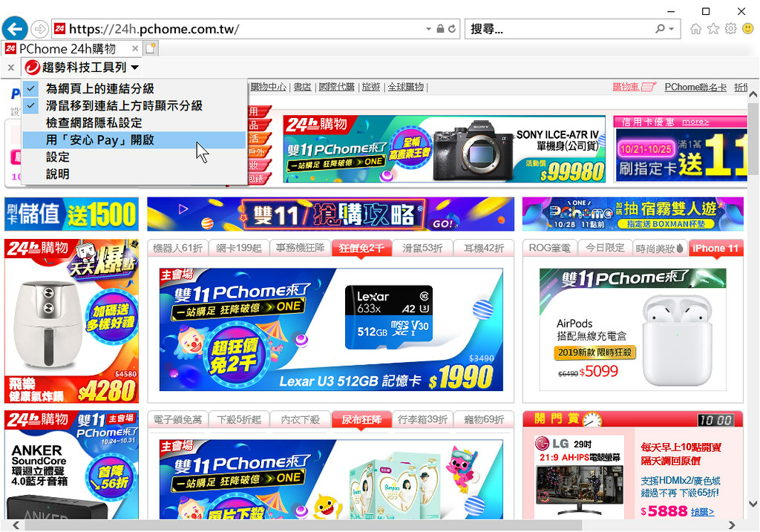The image size is (760, 532).
Task: Toggle 為網頁上的連結分級 checked option
Action: tap(134, 89)
